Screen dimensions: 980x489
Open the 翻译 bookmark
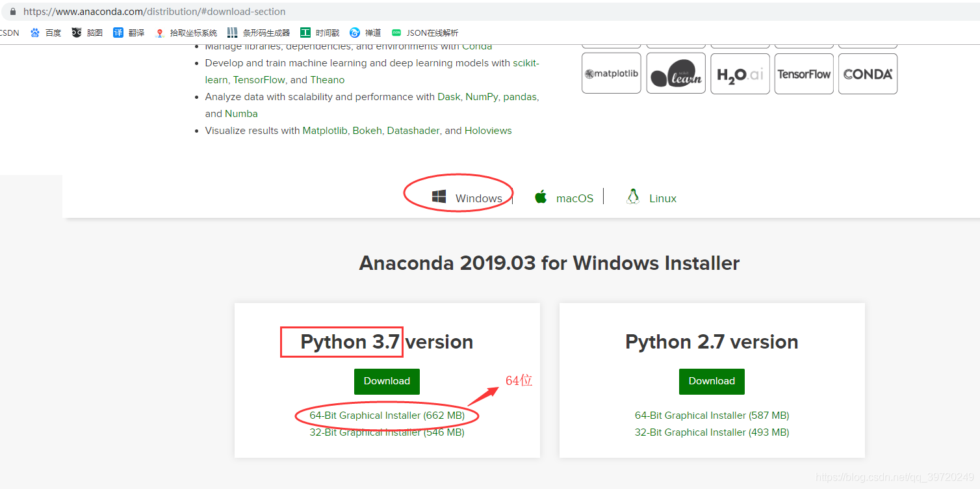click(x=129, y=33)
